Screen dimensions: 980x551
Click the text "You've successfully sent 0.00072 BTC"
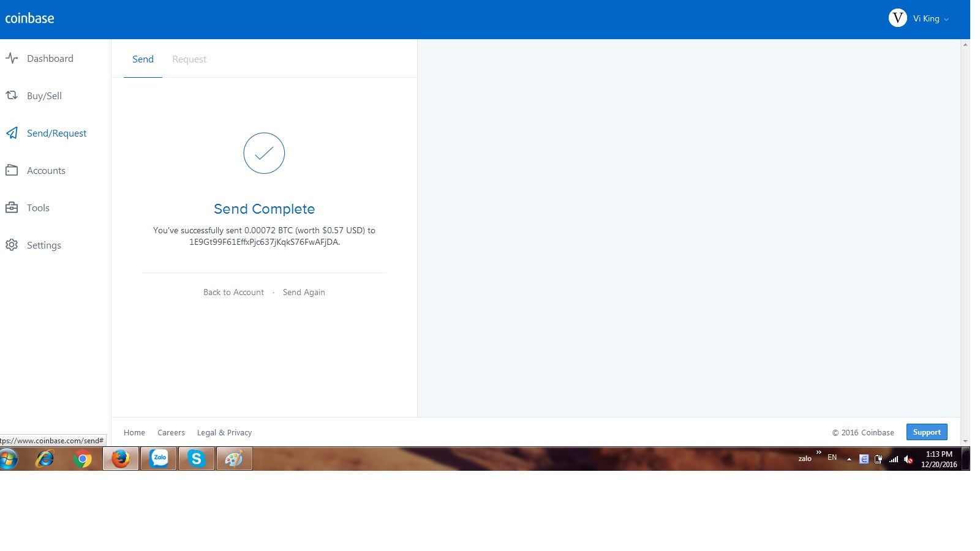coord(223,231)
